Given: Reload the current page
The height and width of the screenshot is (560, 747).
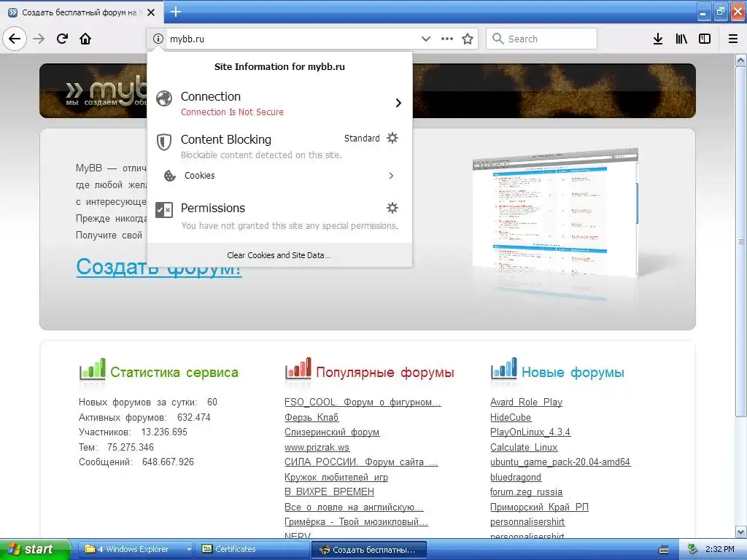Looking at the screenshot, I should click(62, 39).
